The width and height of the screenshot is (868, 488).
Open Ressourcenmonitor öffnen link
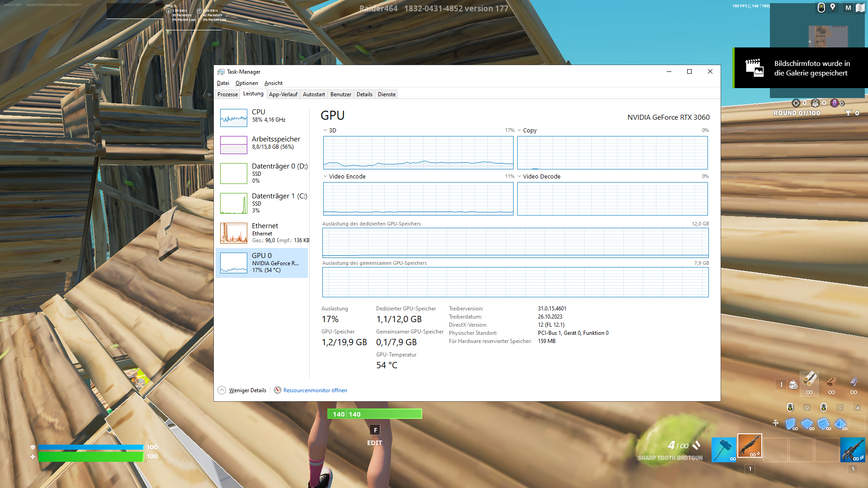315,390
